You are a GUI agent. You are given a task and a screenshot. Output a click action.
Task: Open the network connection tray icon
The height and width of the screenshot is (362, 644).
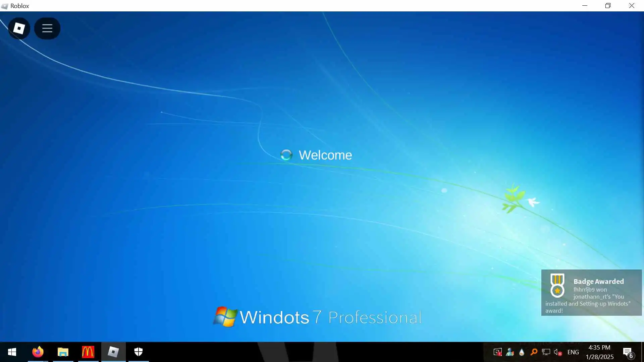[546, 352]
